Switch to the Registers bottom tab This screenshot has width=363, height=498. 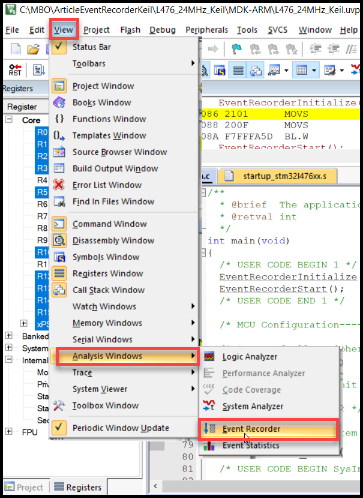78,487
